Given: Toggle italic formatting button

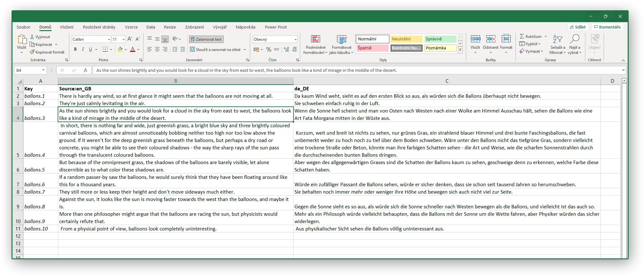Looking at the screenshot, I should (83, 49).
